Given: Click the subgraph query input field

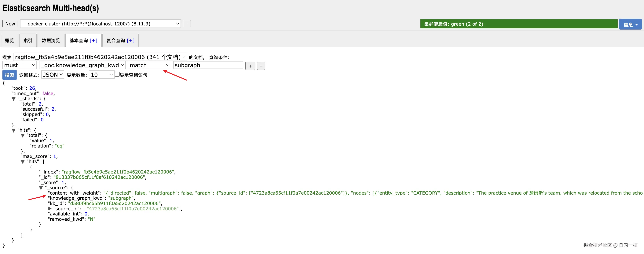Looking at the screenshot, I should click(208, 65).
